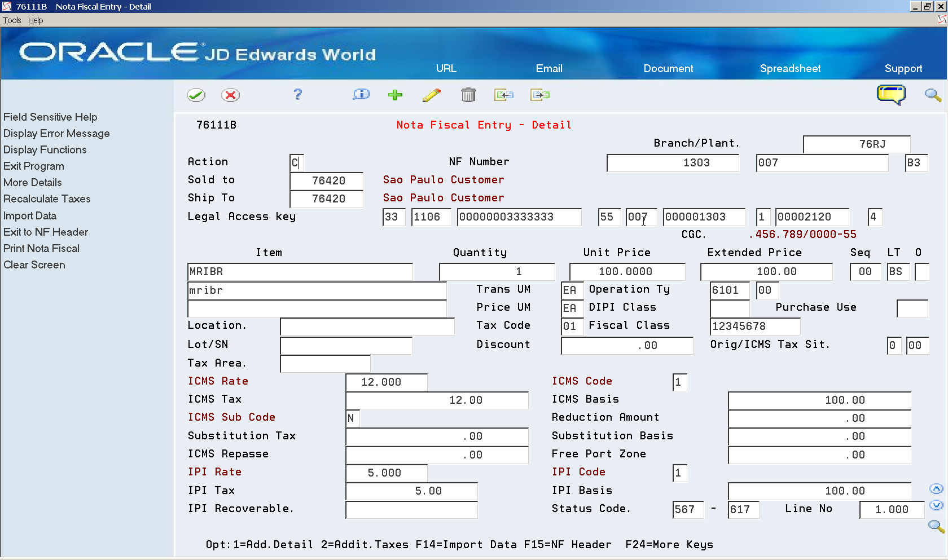Choose More Details in the sidebar
Image resolution: width=948 pixels, height=560 pixels.
tap(33, 182)
